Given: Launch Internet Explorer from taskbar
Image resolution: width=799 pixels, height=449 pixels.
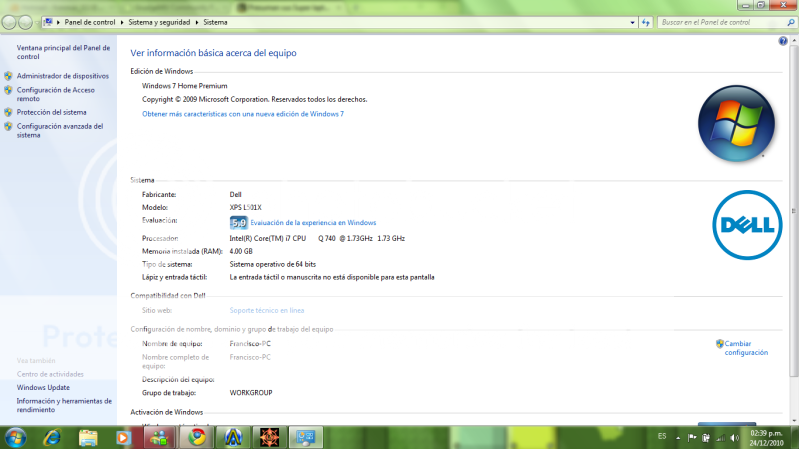Looking at the screenshot, I should coord(51,438).
